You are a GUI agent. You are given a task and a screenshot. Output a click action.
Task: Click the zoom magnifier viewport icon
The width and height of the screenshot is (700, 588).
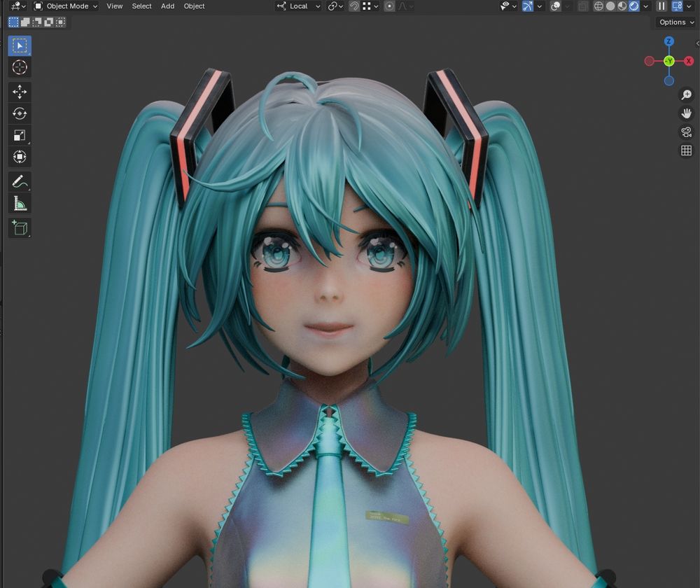point(686,94)
